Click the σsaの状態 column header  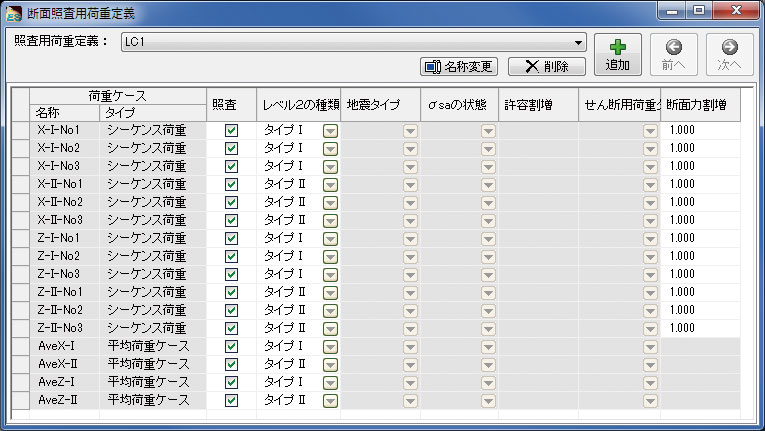point(460,104)
